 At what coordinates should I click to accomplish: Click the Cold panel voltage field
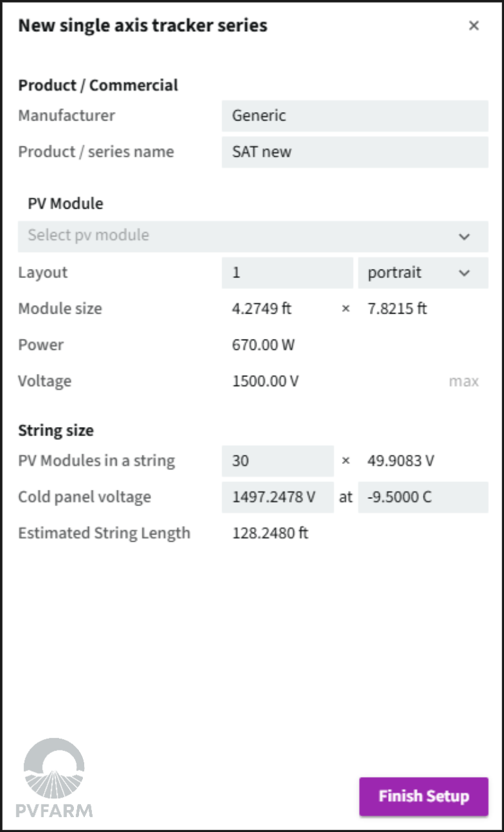tap(277, 497)
